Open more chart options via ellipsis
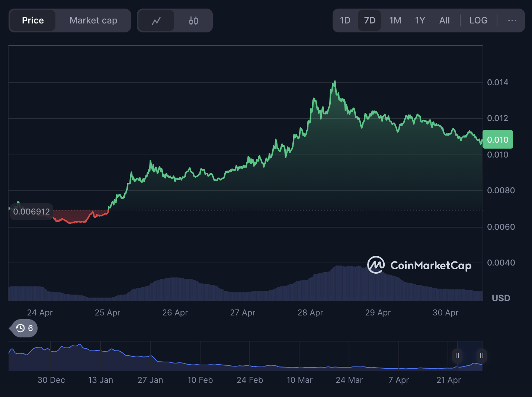Image resolution: width=532 pixels, height=397 pixels. (x=512, y=20)
